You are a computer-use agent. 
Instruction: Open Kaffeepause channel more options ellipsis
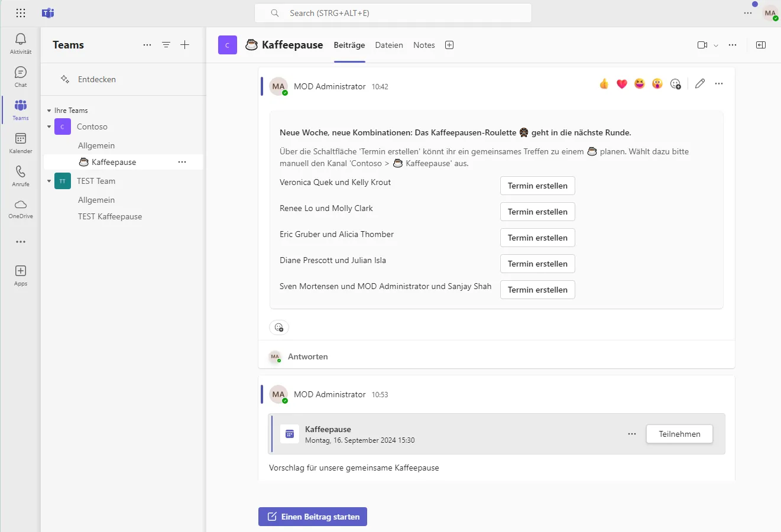tap(182, 162)
